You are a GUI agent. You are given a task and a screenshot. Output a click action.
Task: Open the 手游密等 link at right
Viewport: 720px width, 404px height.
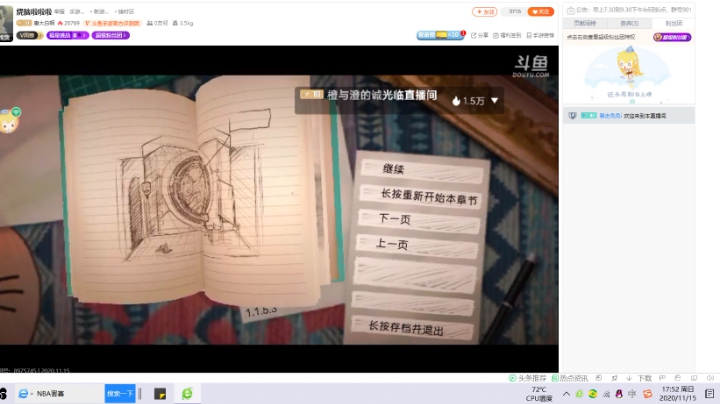point(540,35)
